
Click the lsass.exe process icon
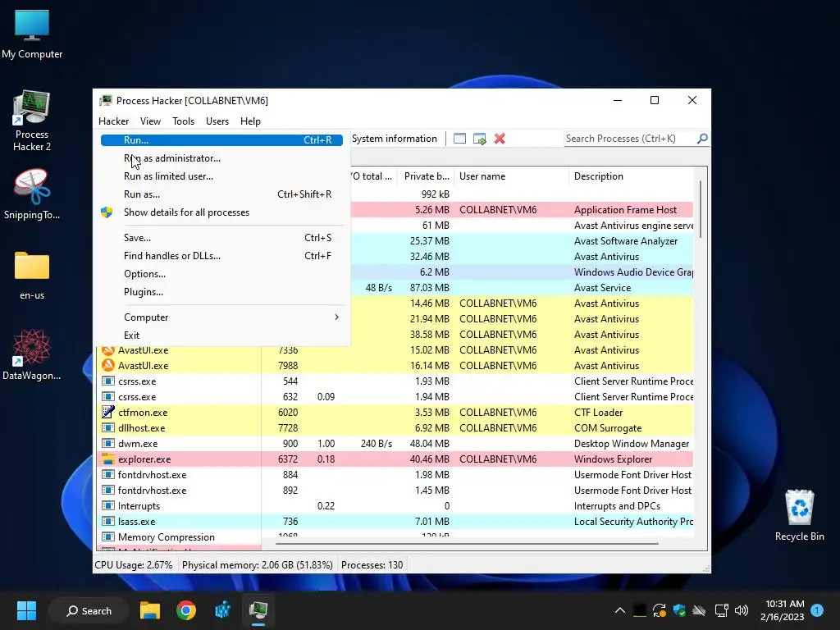(108, 521)
